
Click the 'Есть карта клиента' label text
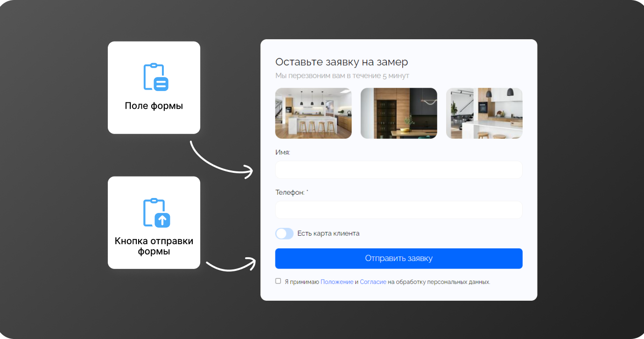(329, 233)
